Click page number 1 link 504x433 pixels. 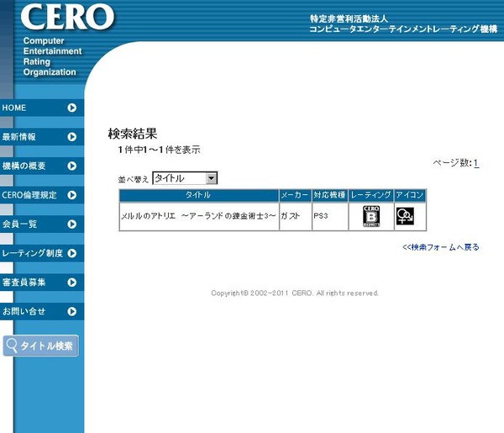[x=476, y=163]
